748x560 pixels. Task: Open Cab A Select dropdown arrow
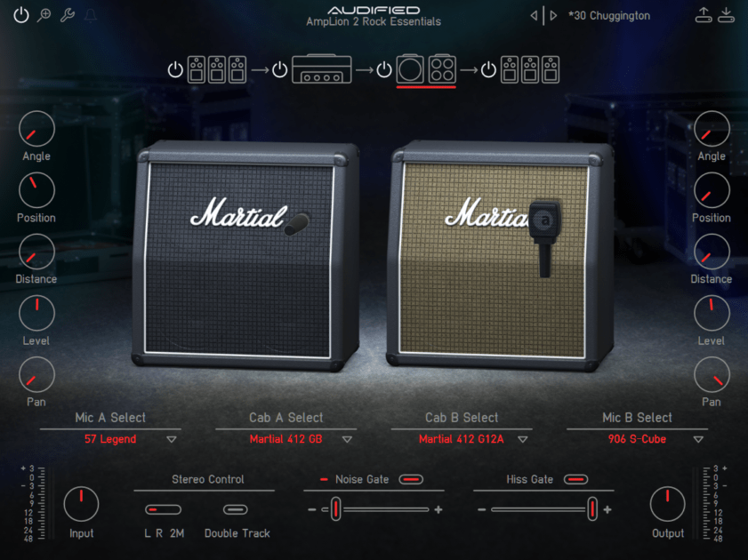(x=347, y=439)
